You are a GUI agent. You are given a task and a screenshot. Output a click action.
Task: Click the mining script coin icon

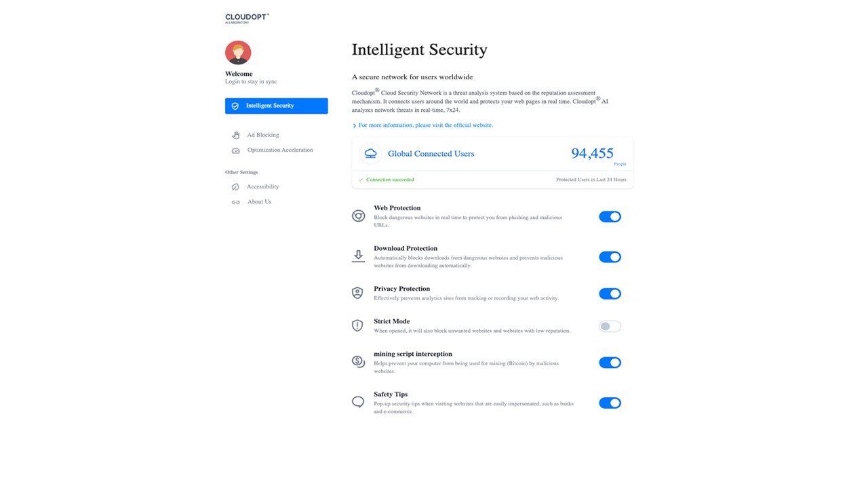pyautogui.click(x=358, y=362)
